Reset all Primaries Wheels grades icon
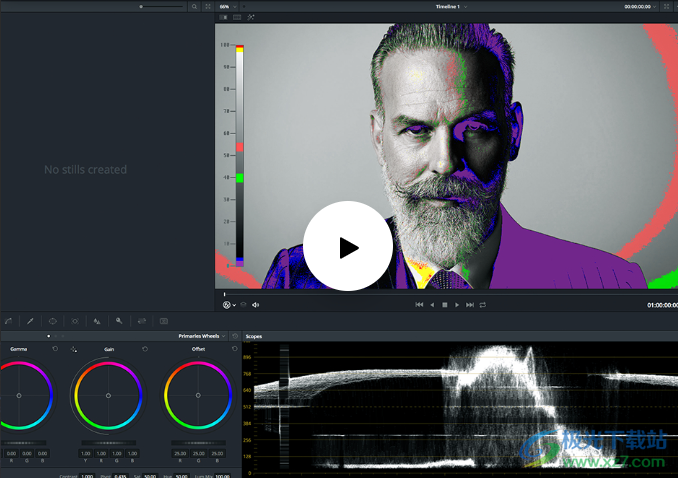Image resolution: width=678 pixels, height=478 pixels. pyautogui.click(x=235, y=336)
